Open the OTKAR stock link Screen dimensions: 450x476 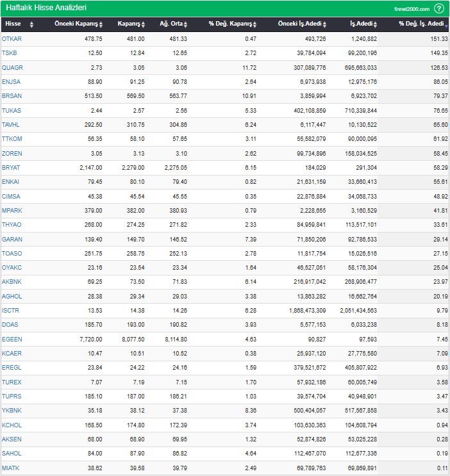click(x=12, y=39)
